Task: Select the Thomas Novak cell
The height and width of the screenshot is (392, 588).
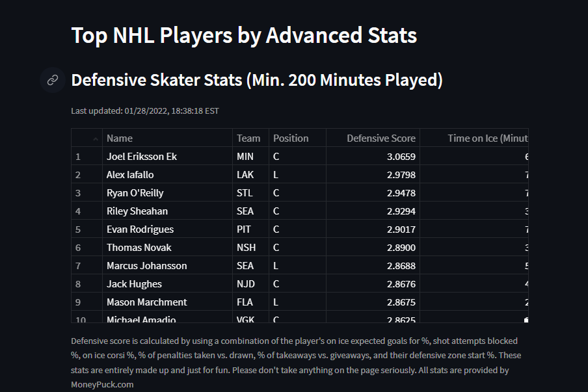Action: point(139,248)
